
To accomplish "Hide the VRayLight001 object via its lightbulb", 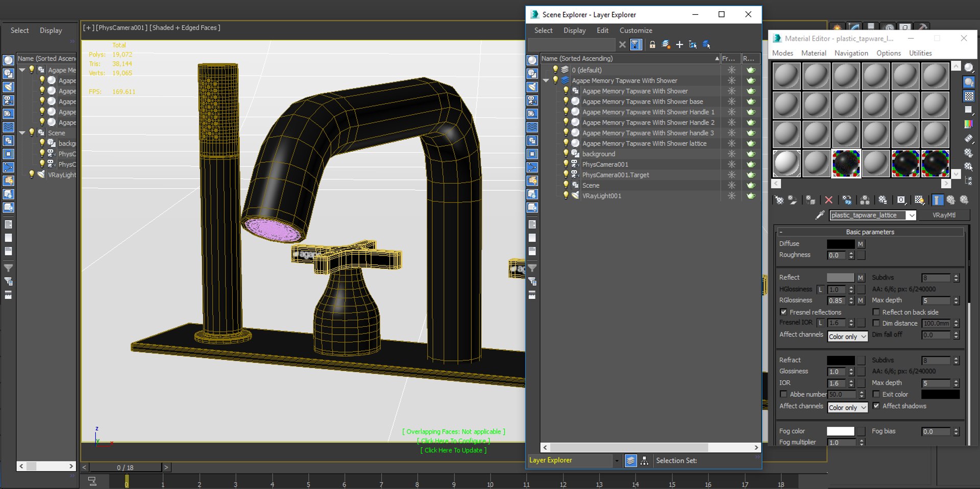I will (x=566, y=195).
